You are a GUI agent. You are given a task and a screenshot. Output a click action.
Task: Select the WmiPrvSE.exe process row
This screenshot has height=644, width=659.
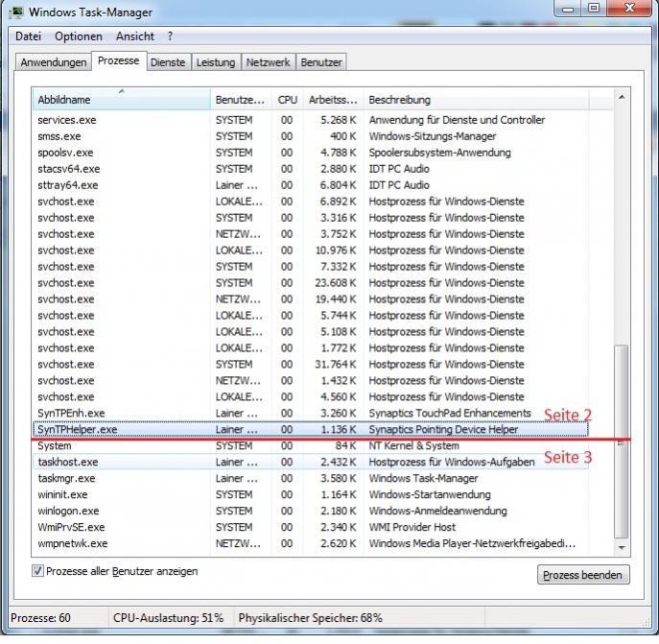coord(310,527)
